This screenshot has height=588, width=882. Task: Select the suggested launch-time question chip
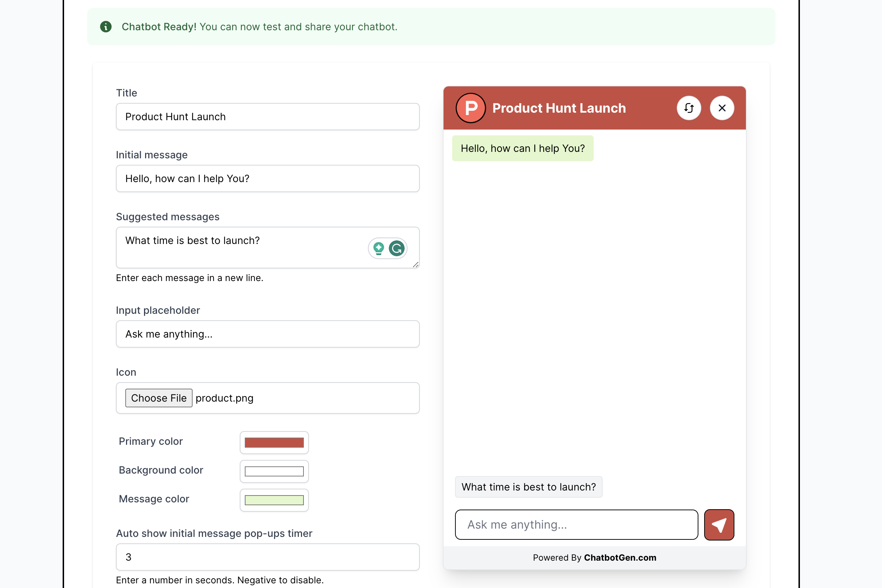(x=528, y=487)
